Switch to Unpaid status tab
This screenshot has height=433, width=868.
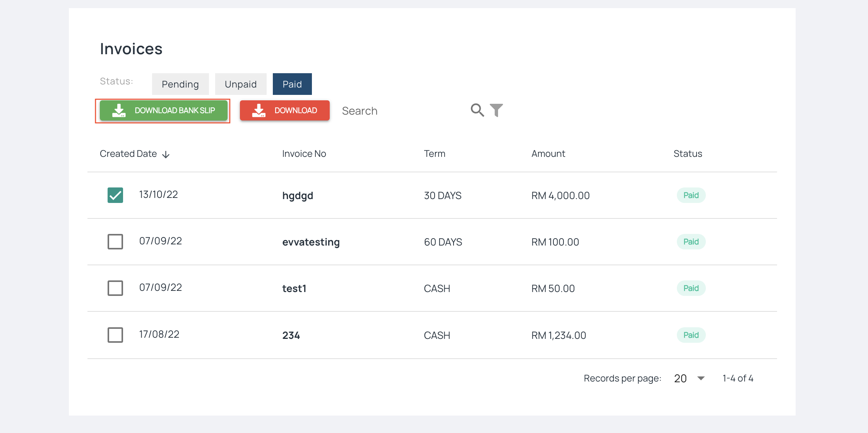tap(241, 84)
